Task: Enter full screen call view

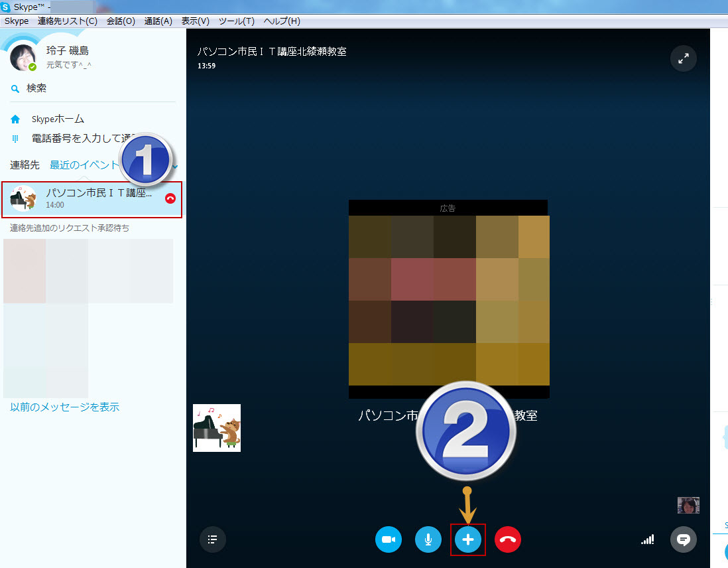Action: 684,58
